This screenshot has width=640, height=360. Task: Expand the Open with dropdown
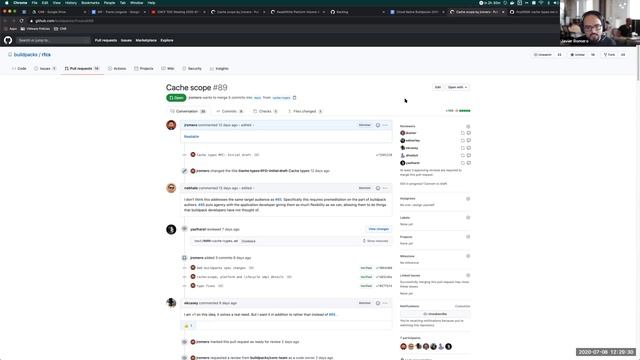pos(457,87)
